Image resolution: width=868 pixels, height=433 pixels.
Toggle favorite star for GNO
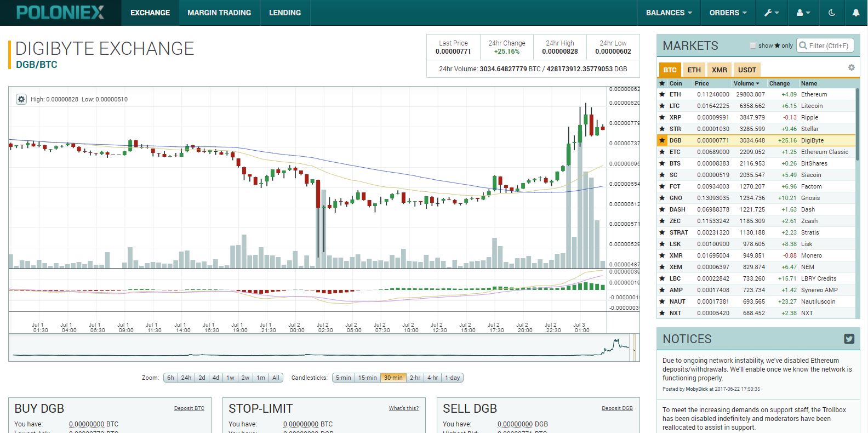tap(662, 198)
